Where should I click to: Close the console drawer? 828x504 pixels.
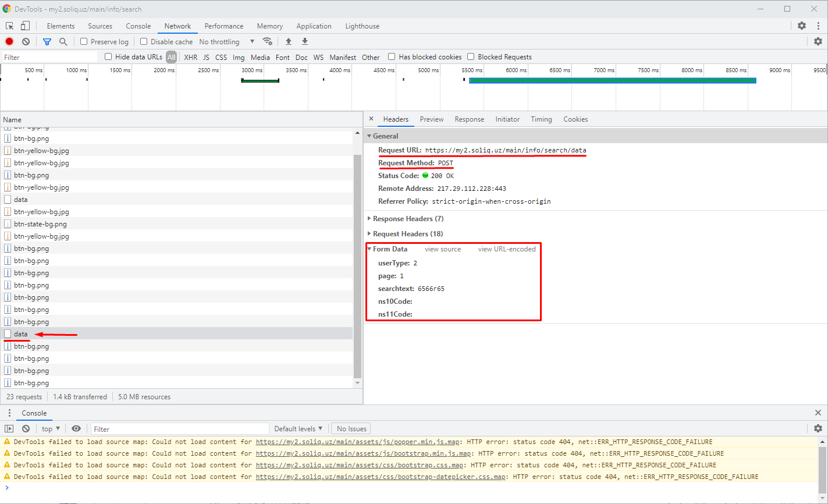pyautogui.click(x=818, y=413)
